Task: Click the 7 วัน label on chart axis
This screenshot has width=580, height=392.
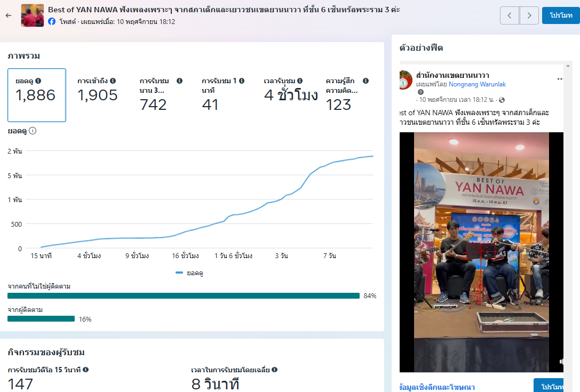Action: pyautogui.click(x=329, y=255)
